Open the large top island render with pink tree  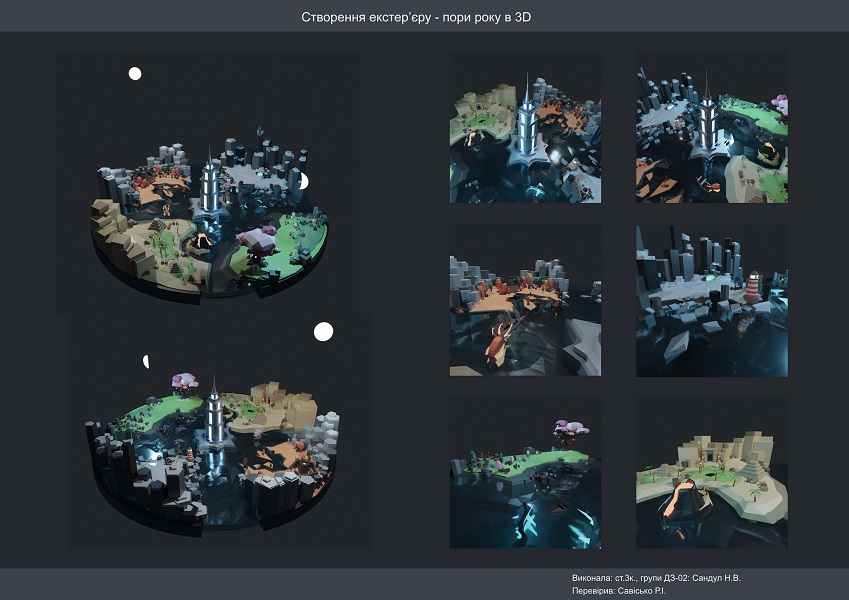click(207, 183)
